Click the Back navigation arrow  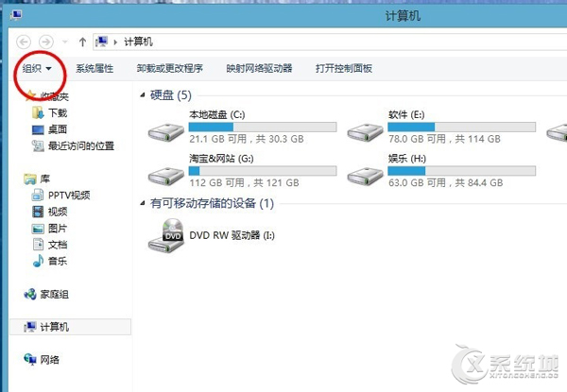point(24,42)
